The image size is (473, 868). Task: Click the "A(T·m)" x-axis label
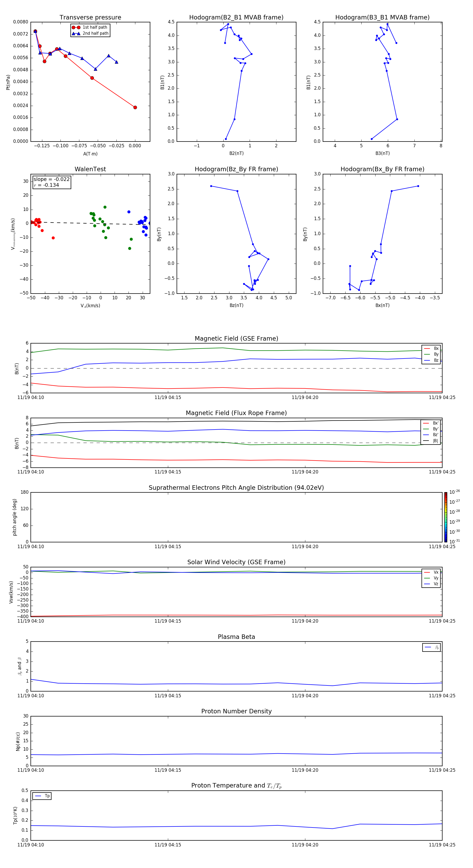point(90,154)
